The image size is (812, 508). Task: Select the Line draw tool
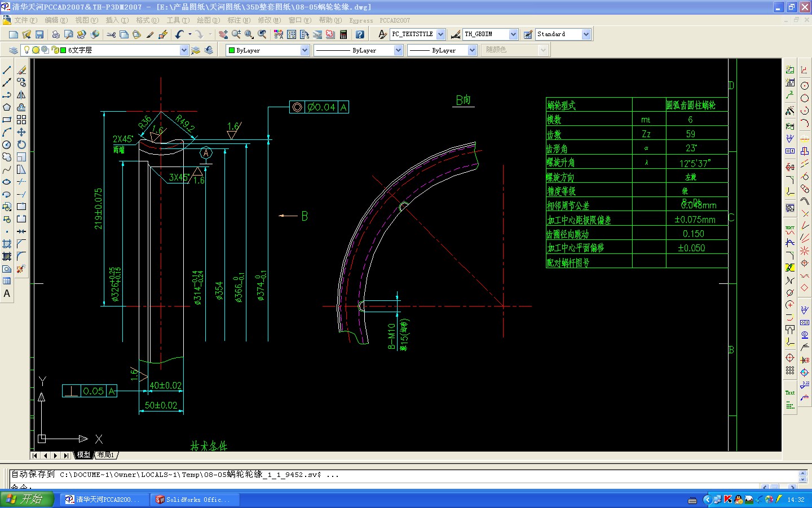[x=7, y=70]
